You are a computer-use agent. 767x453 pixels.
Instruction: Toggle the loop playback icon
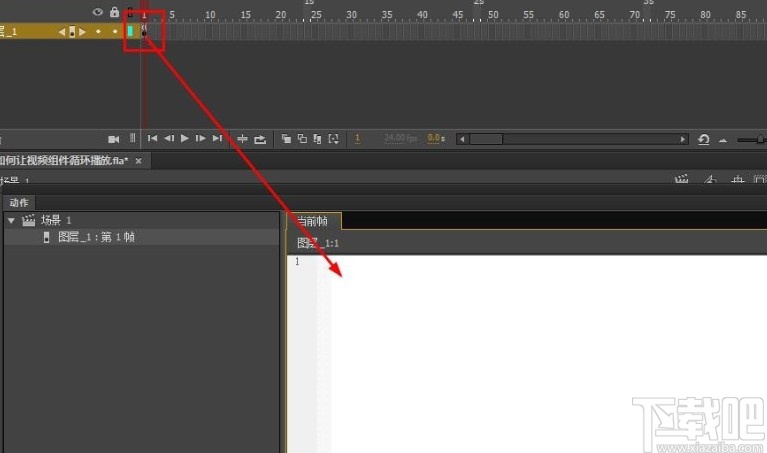(x=260, y=139)
